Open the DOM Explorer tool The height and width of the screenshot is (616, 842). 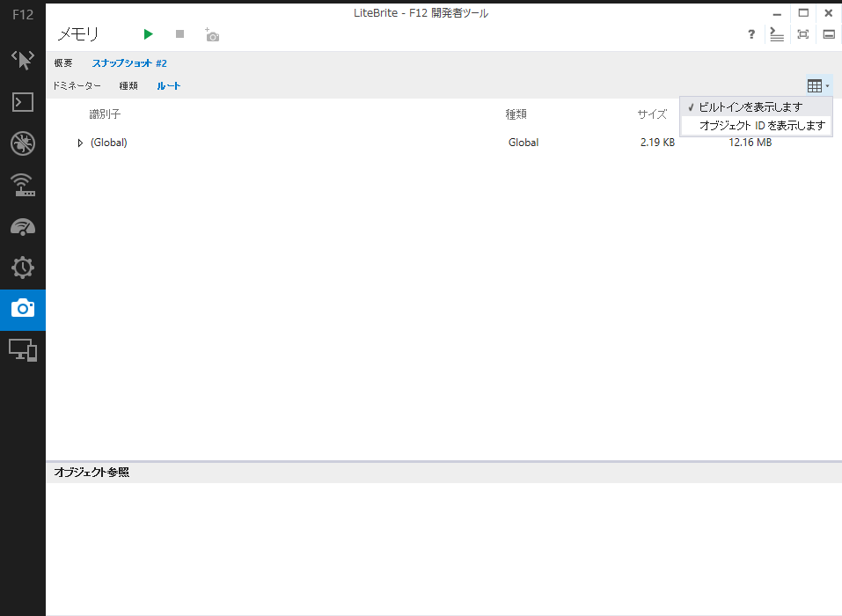coord(22,60)
